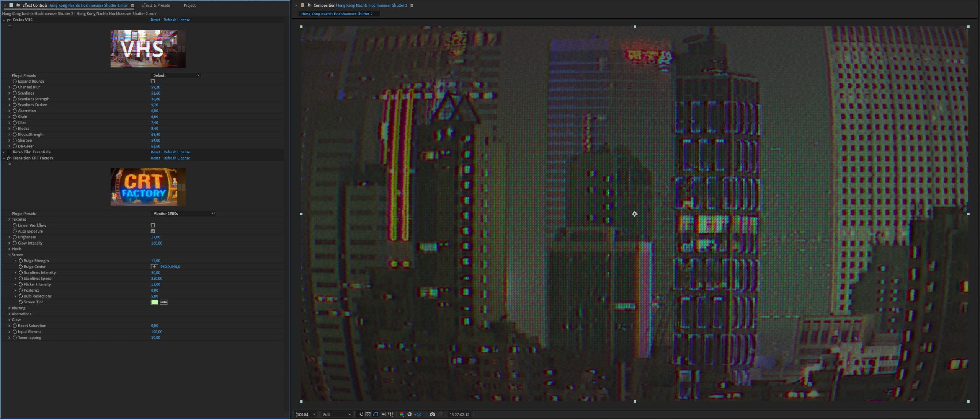Viewport: 980px width, 419px height.
Task: Click the Take Snapshot camera icon
Action: coord(432,414)
